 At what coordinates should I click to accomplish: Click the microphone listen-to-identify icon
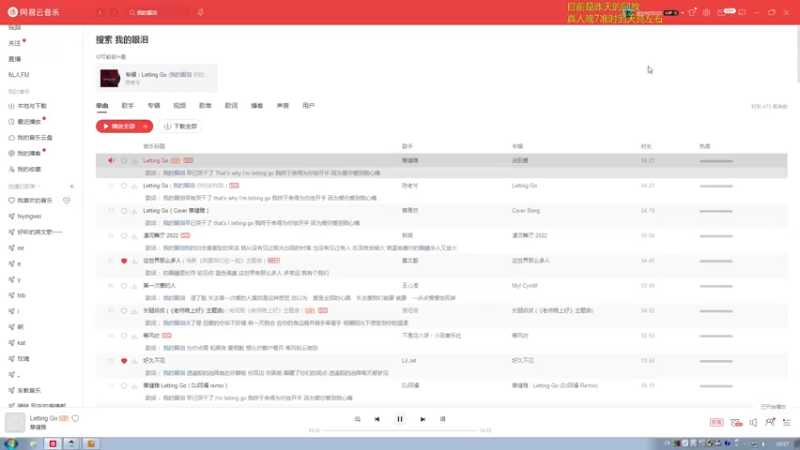point(201,12)
